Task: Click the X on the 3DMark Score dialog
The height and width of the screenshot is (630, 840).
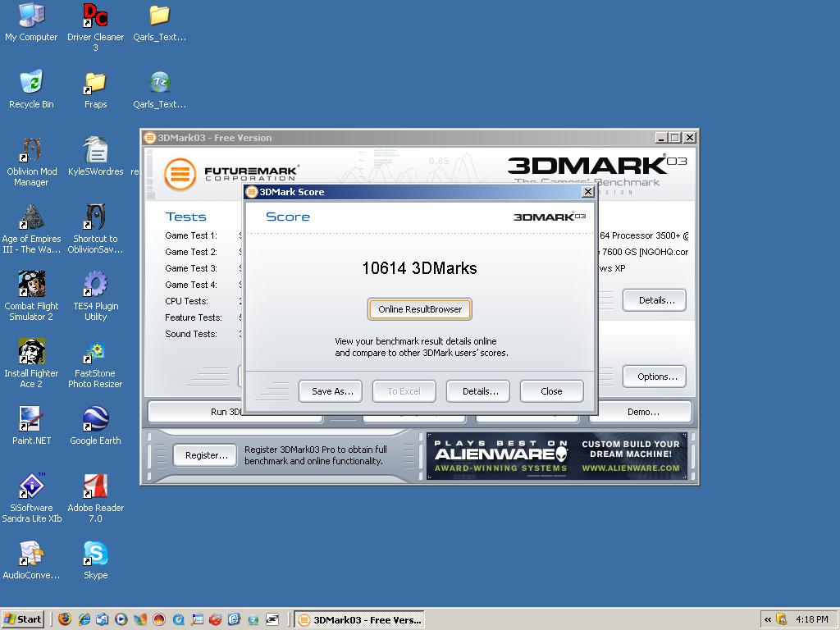Action: pos(587,192)
